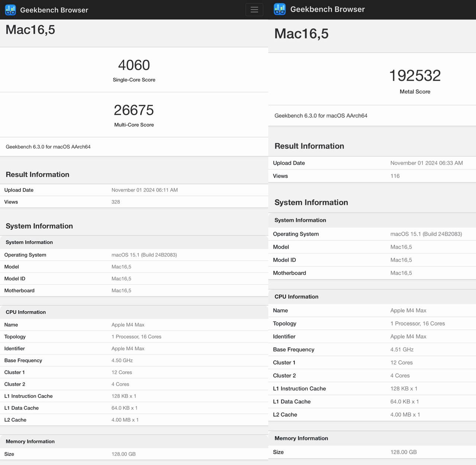Click the Geekbench logo in right window
This screenshot has width=476, height=465.
(x=280, y=9)
